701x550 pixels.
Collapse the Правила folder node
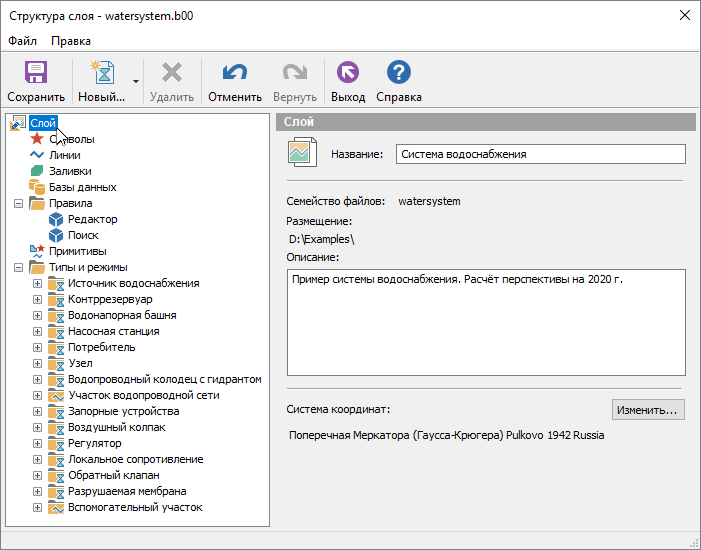click(18, 203)
